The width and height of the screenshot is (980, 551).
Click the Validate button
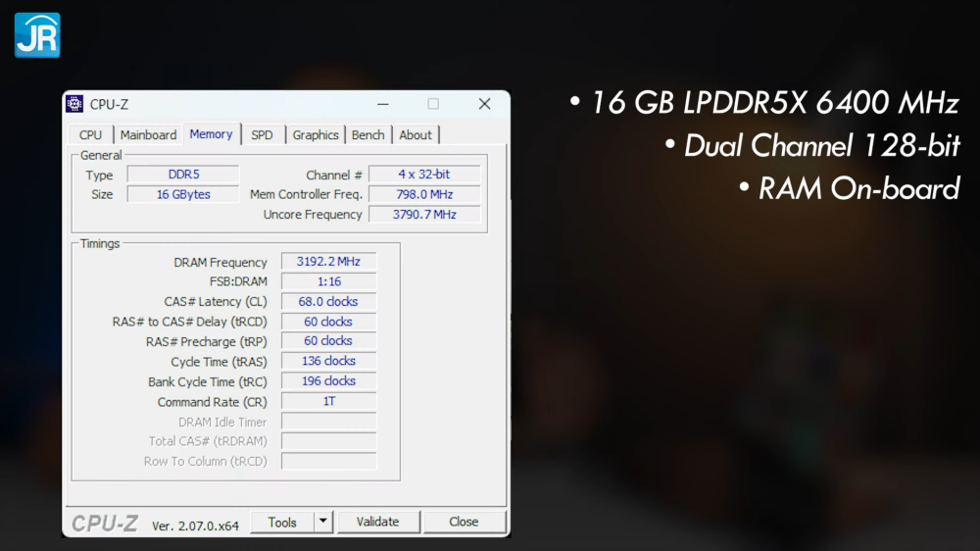[x=378, y=522]
